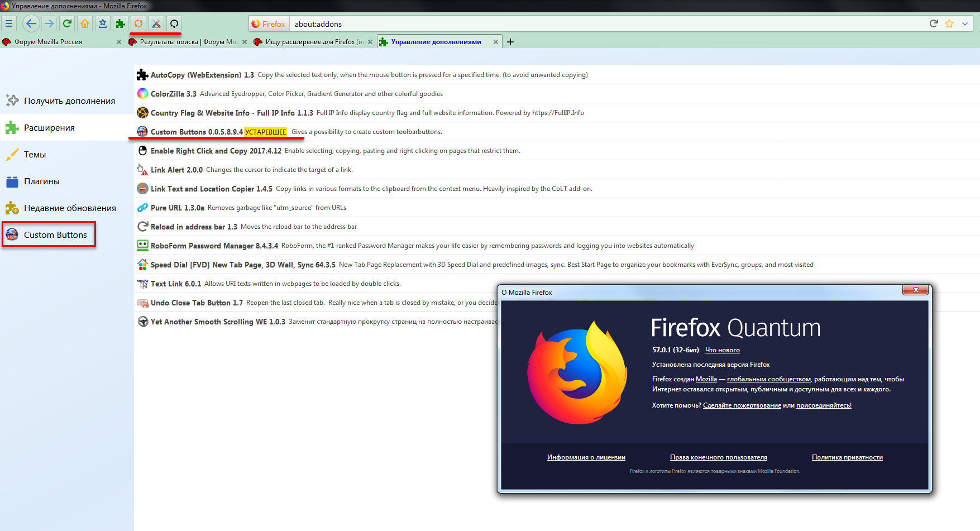Viewport: 980px width, 531px height.
Task: Reload via address bar reload icon
Action: coord(934,23)
